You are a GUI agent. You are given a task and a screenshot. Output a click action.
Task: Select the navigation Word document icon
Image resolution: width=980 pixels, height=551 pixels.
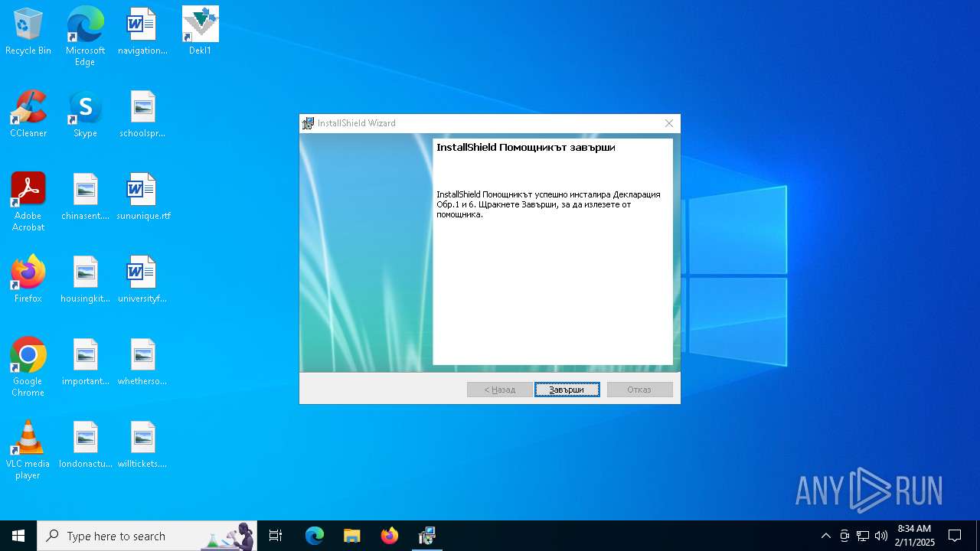pyautogui.click(x=142, y=31)
